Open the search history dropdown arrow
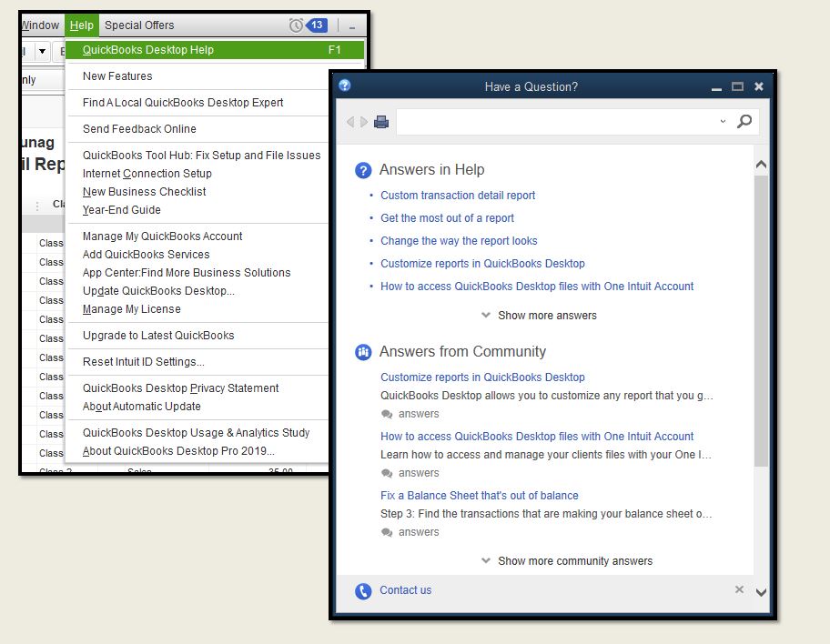Viewport: 830px width, 644px height. (x=723, y=122)
